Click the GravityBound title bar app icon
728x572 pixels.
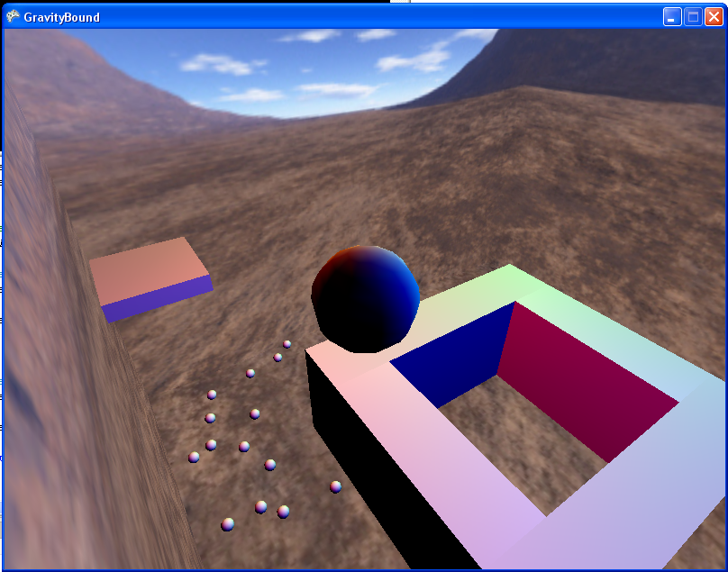pos(13,17)
